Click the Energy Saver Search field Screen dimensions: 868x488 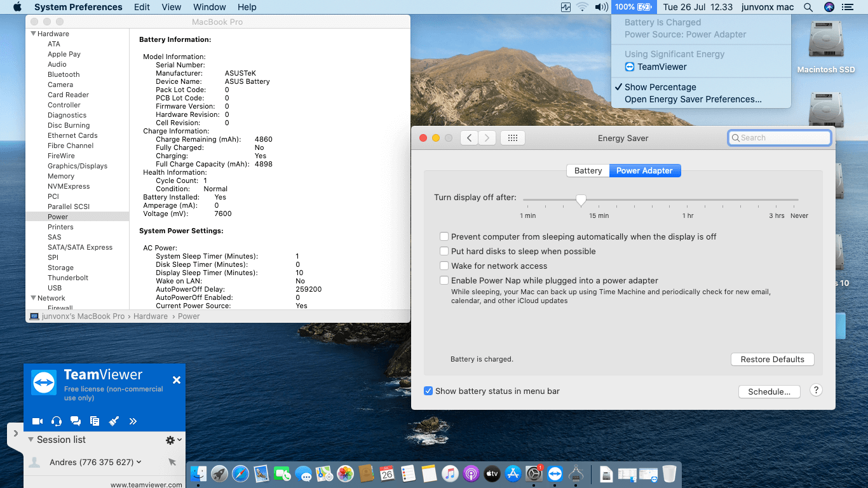(780, 138)
